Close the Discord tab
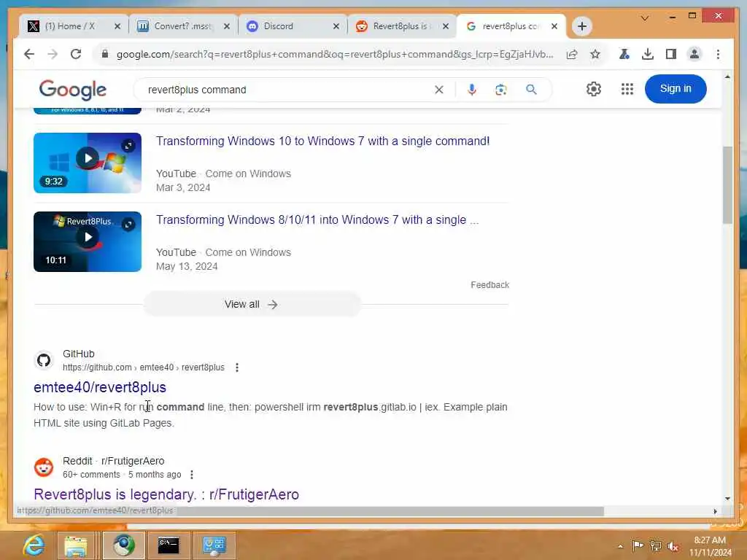Viewport: 747px width, 560px height. (x=336, y=26)
